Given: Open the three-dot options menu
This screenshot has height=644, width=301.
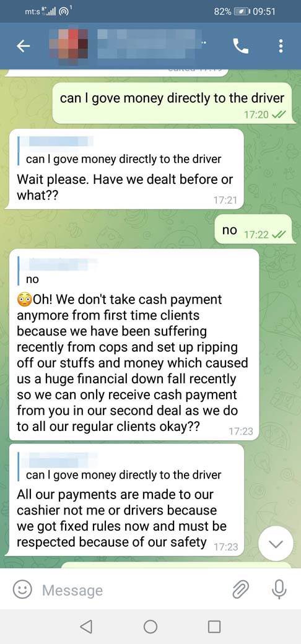Looking at the screenshot, I should click(281, 46).
